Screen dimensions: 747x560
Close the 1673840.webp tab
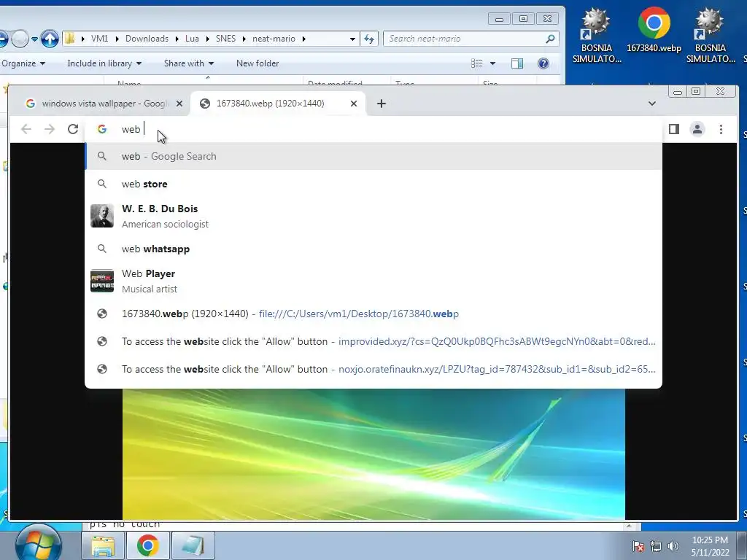[x=354, y=104]
